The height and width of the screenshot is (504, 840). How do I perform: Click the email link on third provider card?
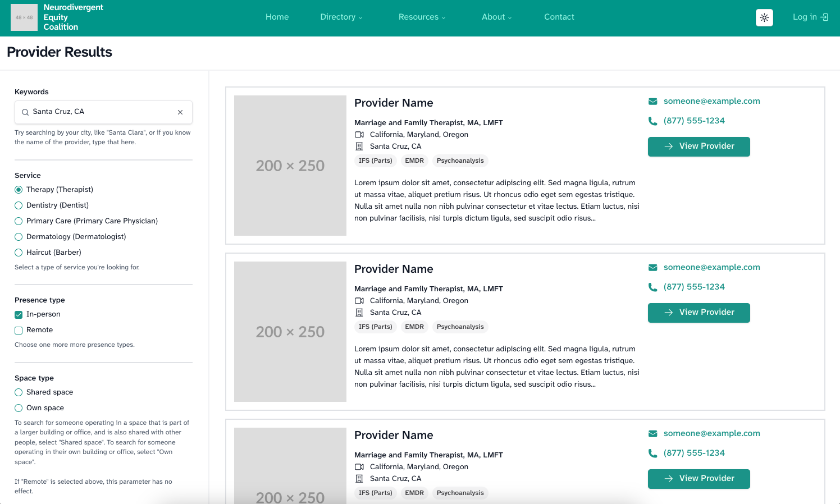pos(711,433)
